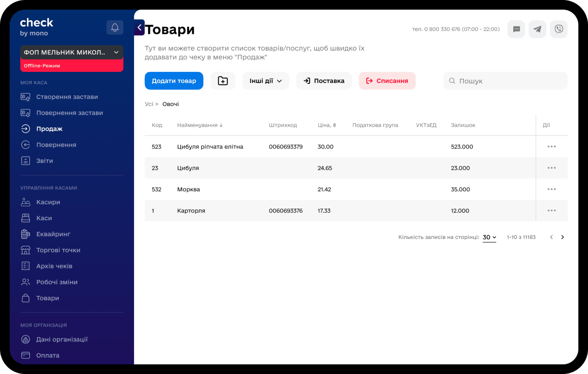Open the Інші дії dropdown
This screenshot has height=374, width=588.
266,81
